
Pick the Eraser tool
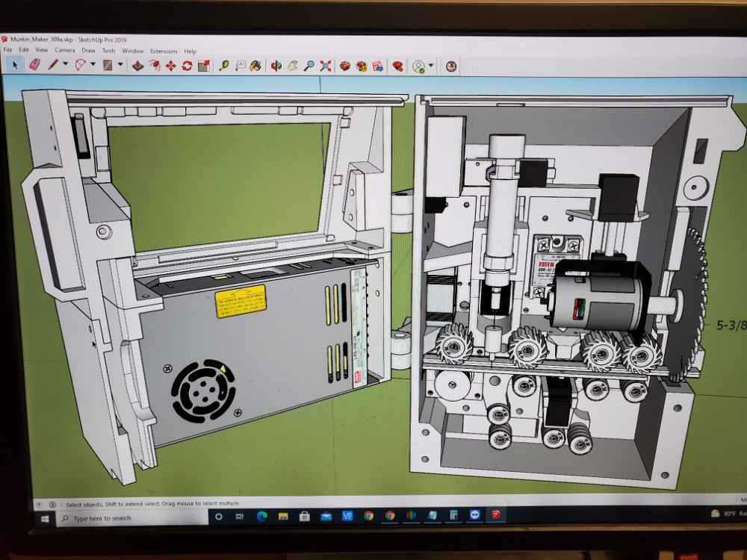click(34, 65)
